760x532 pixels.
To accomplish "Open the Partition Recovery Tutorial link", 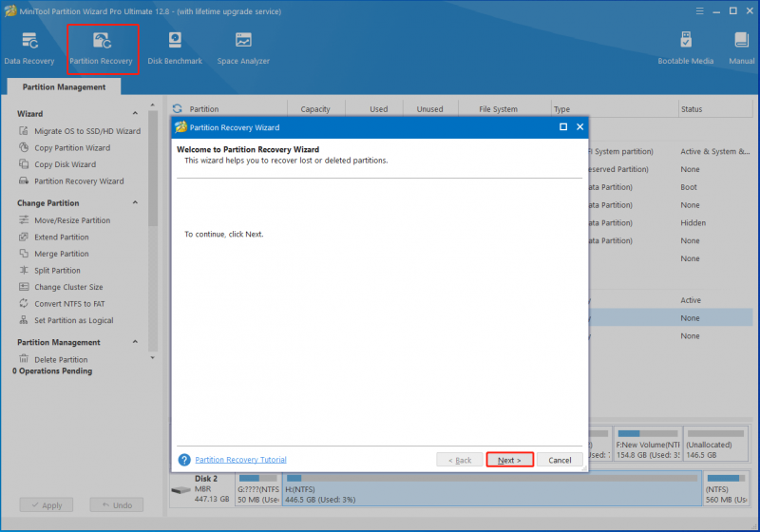I will pos(240,460).
